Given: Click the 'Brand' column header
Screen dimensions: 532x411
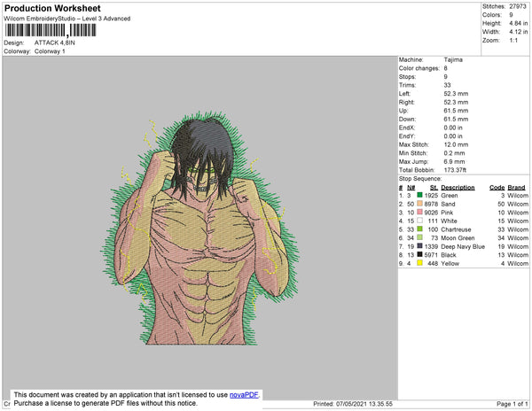Looking at the screenshot, I should (x=516, y=188).
